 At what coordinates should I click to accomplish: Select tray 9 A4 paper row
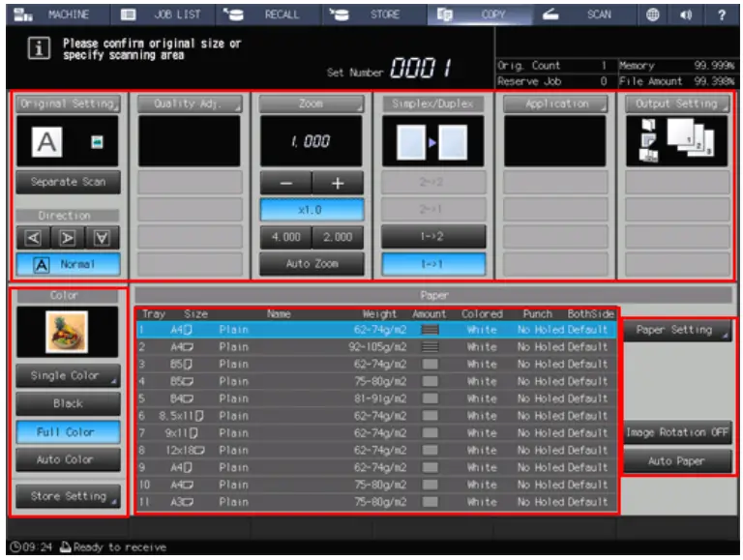(376, 467)
